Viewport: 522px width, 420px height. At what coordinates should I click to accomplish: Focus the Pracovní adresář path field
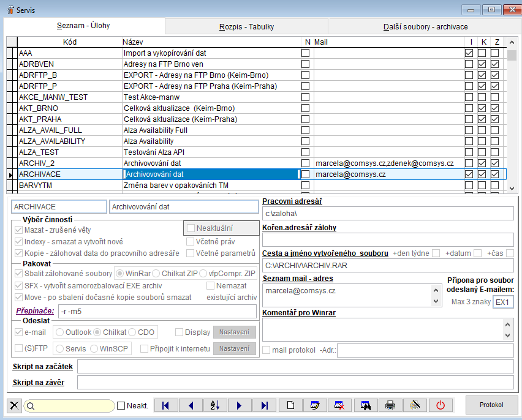[388, 214]
